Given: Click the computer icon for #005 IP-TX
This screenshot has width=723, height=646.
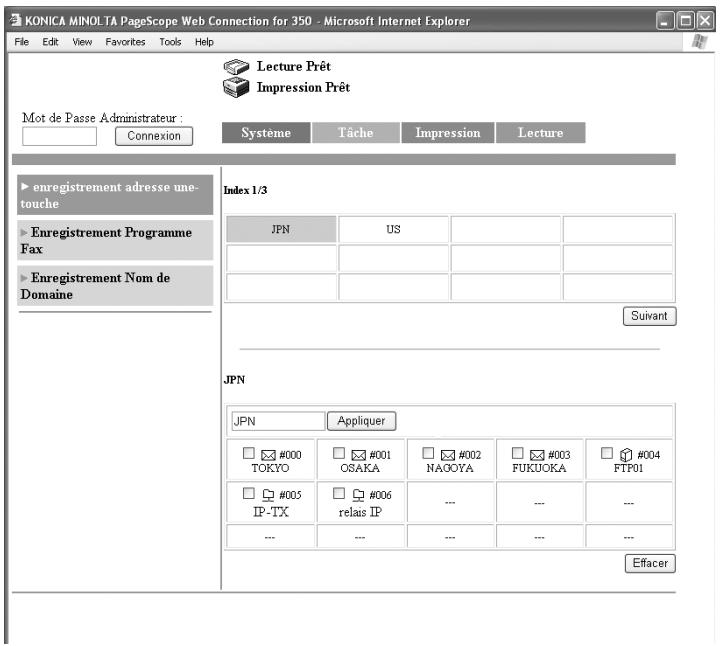Looking at the screenshot, I should coord(268,495).
